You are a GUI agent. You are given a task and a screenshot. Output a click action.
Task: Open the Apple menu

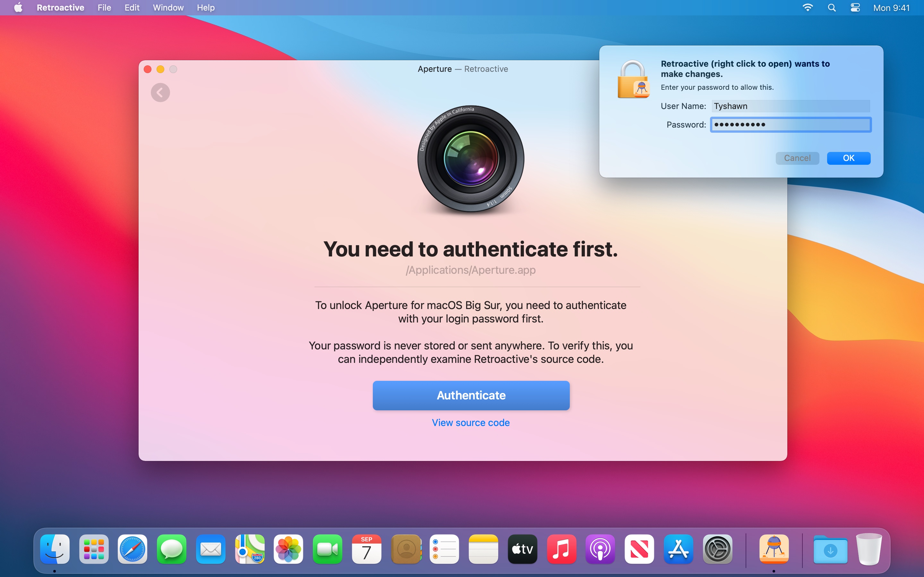point(18,8)
